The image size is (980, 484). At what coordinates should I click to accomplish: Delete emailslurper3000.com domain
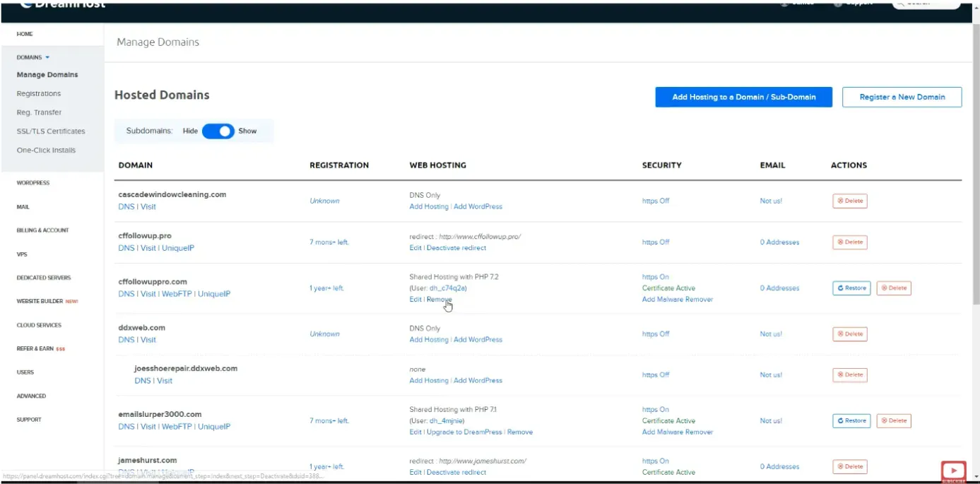pos(894,421)
